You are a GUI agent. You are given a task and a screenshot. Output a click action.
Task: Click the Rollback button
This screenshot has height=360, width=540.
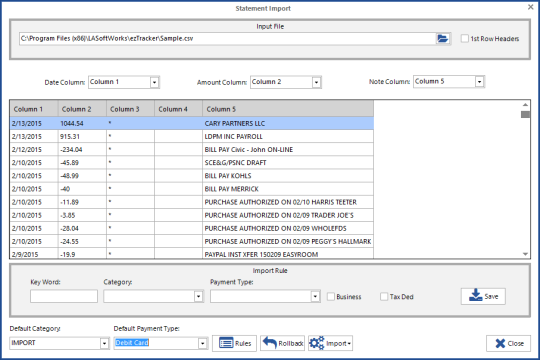[282, 343]
